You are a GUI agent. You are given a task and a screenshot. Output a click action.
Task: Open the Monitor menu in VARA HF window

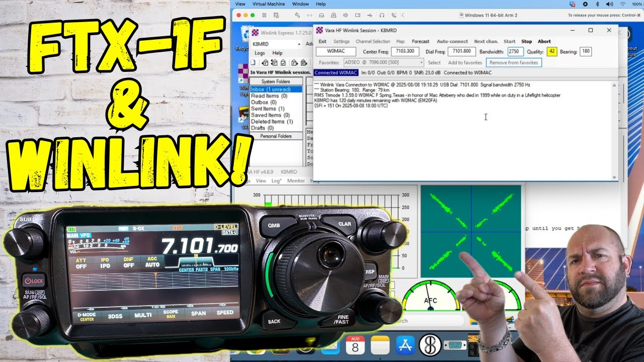click(296, 180)
